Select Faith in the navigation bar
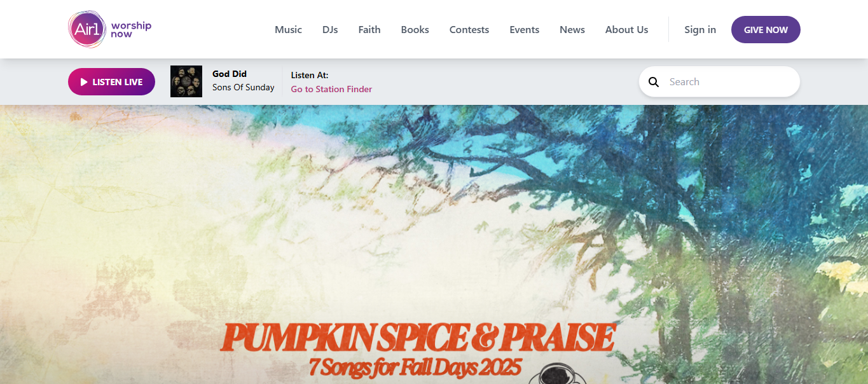The height and width of the screenshot is (384, 868). pos(369,29)
